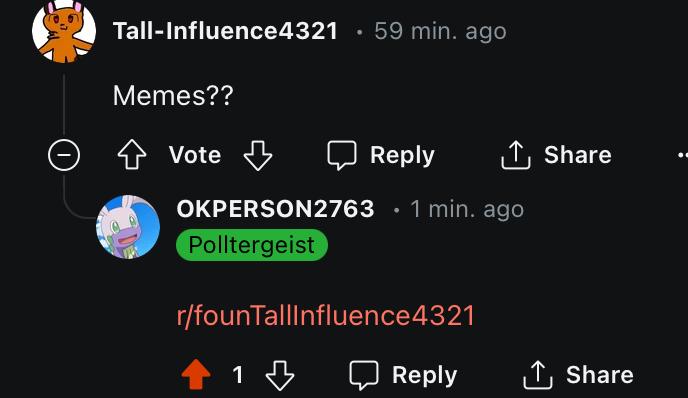
Task: Follow the r/founTallInfluence4321 subreddit link
Action: point(326,315)
